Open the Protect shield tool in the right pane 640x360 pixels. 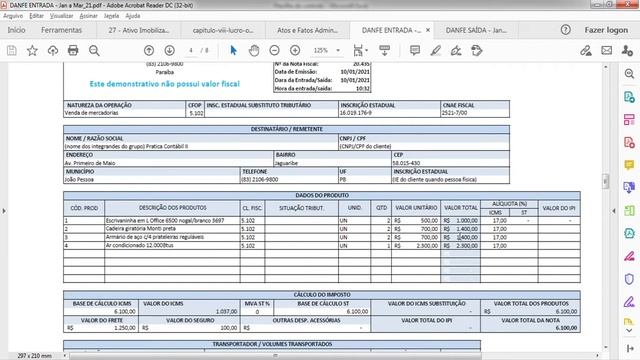pyautogui.click(x=629, y=279)
